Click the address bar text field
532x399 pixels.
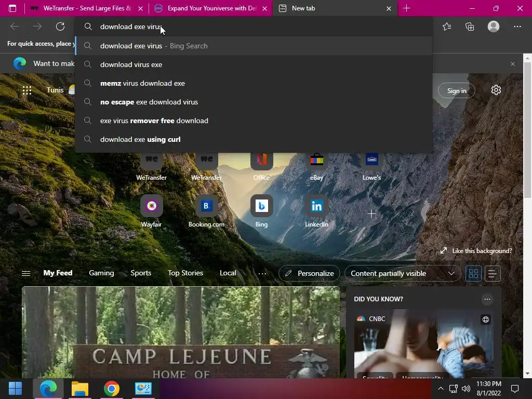pos(254,26)
